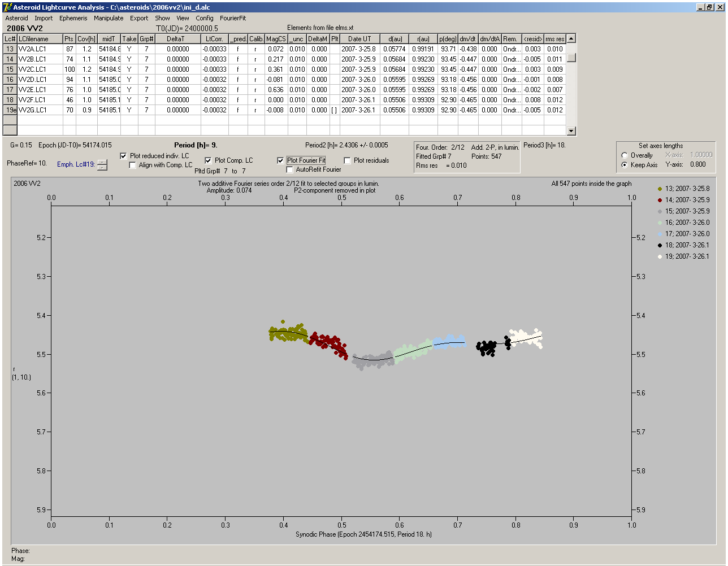The width and height of the screenshot is (728, 566).
Task: Click the Period [h]= 9. label
Action: [x=196, y=145]
